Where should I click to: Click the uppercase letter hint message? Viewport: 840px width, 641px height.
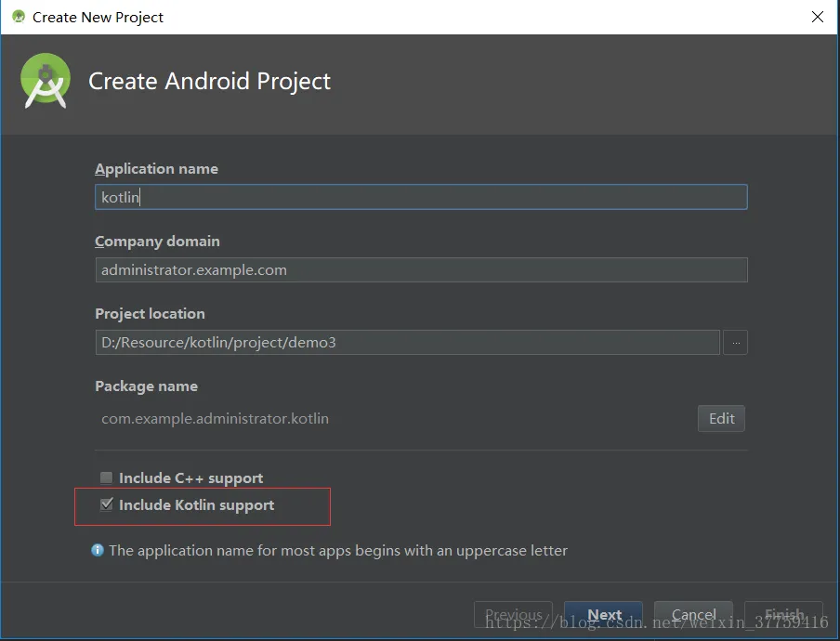pyautogui.click(x=338, y=551)
